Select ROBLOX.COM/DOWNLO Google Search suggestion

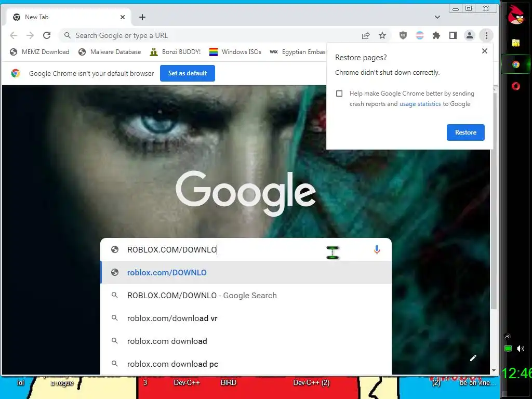coord(246,296)
